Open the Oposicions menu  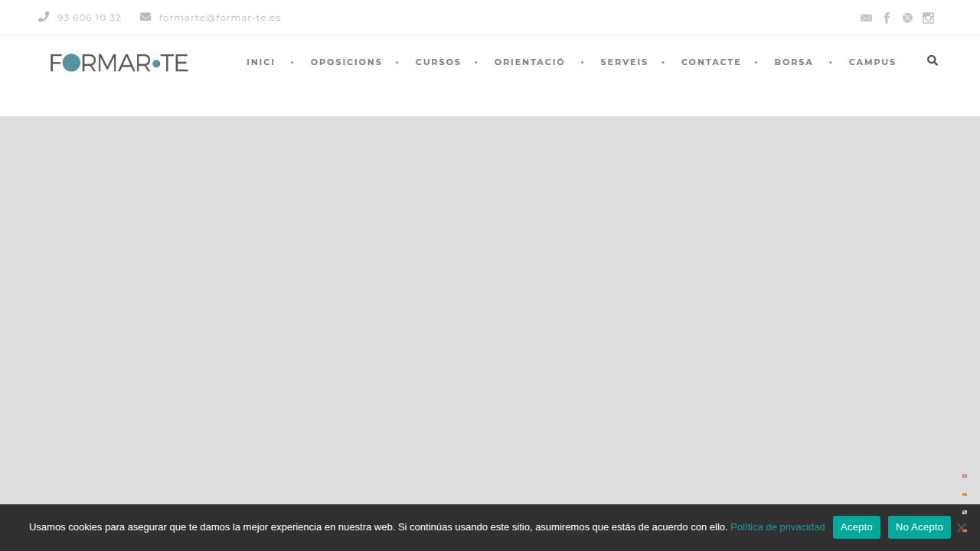coord(346,62)
